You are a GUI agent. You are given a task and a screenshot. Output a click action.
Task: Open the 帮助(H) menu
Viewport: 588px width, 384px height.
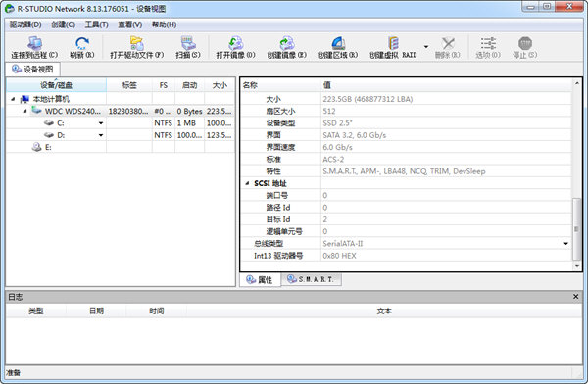click(165, 24)
